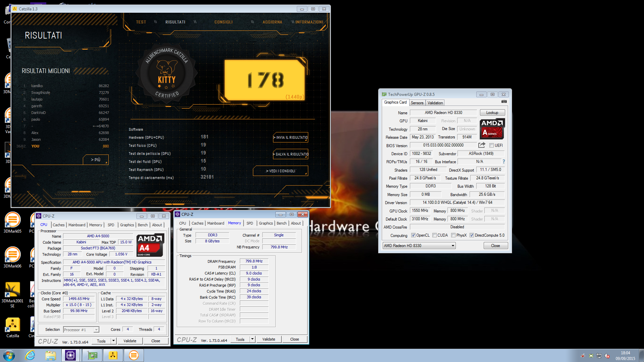Open the SPD tab in CPU-Z Memory window
The image size is (644, 362).
[x=250, y=223]
